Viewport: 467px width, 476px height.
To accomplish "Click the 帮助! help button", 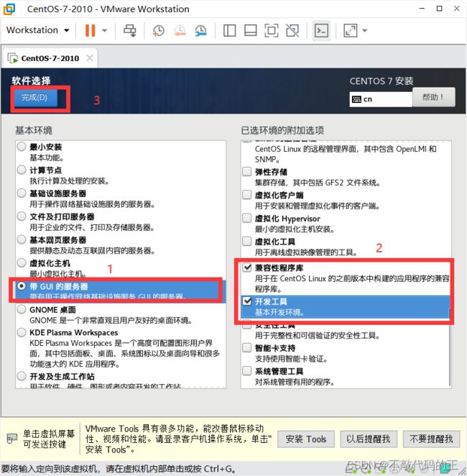I will 433,97.
